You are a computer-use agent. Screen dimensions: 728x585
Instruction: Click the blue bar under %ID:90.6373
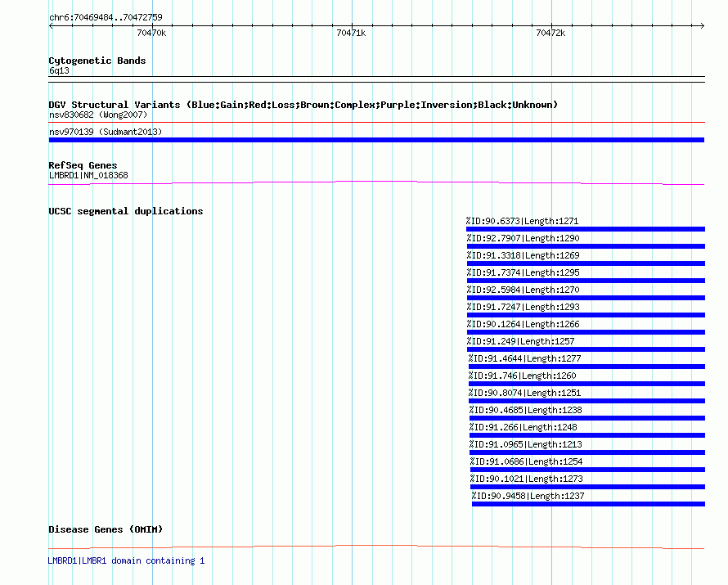tap(586, 229)
